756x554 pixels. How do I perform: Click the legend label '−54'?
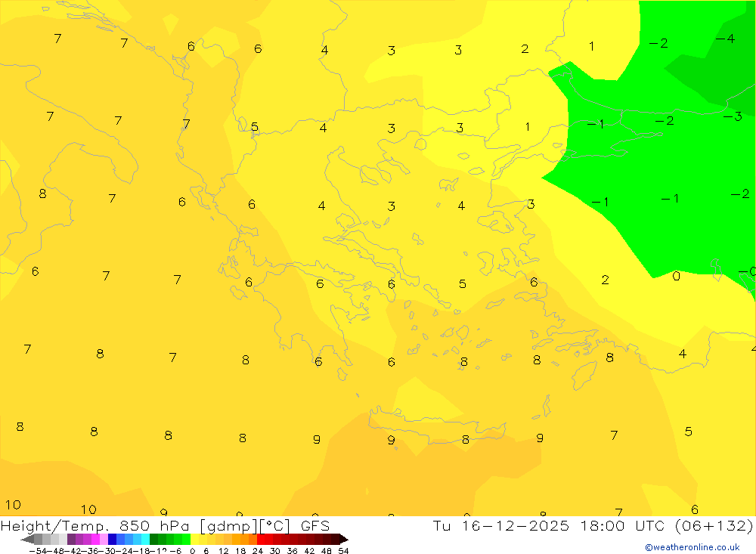(x=38, y=551)
